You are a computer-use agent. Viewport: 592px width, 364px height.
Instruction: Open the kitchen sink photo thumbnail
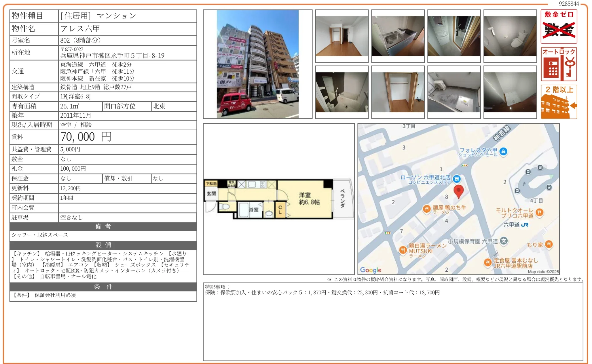click(x=398, y=36)
